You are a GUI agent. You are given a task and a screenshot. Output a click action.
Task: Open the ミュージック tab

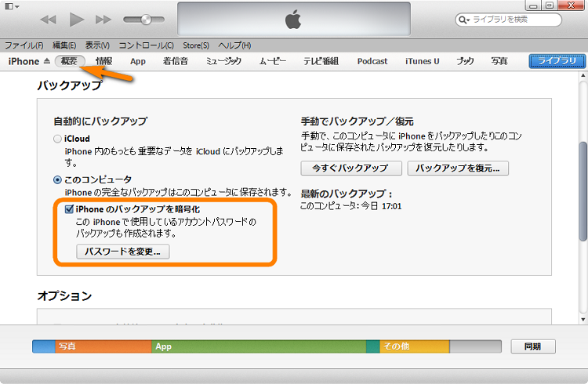[x=223, y=61]
